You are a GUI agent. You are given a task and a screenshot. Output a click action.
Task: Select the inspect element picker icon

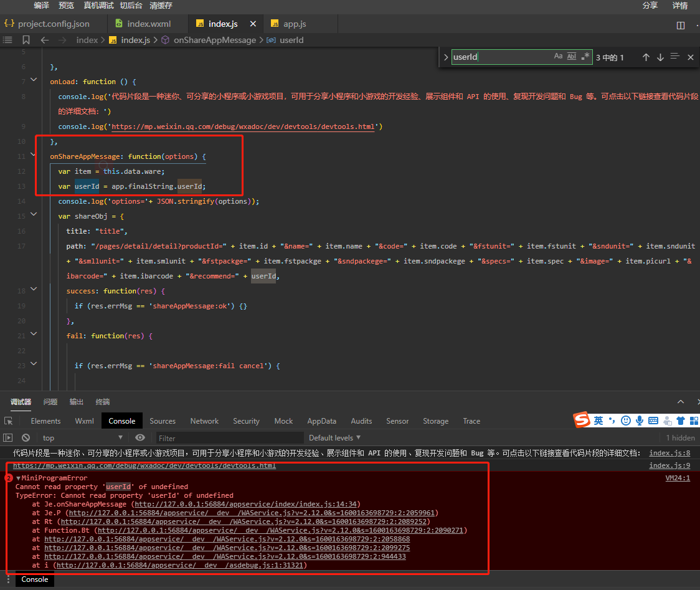[x=8, y=421]
